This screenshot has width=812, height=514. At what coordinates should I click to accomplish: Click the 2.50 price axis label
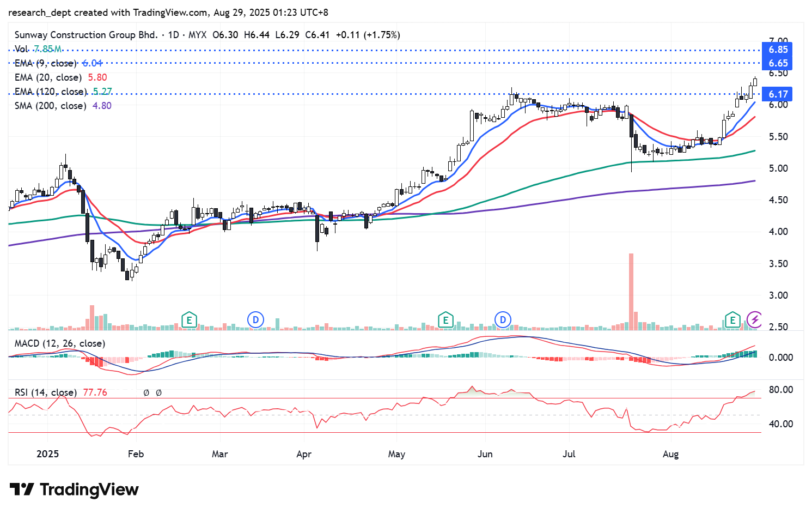click(778, 327)
